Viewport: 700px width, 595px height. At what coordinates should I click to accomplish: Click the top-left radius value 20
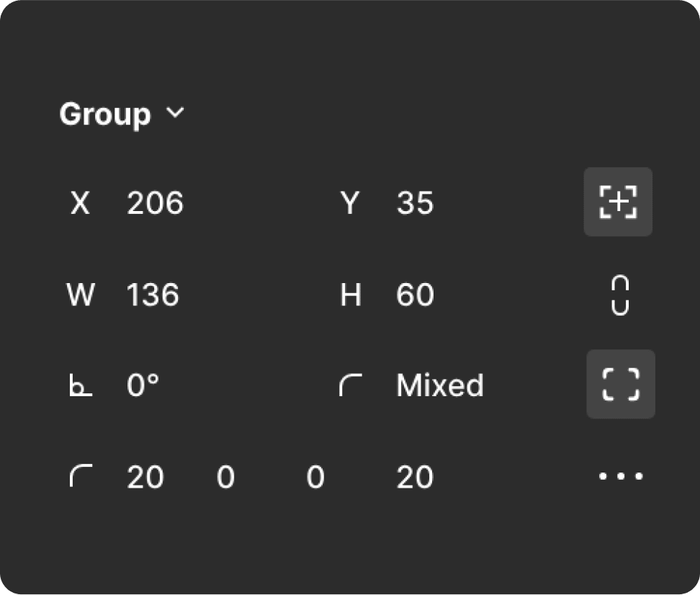point(145,477)
